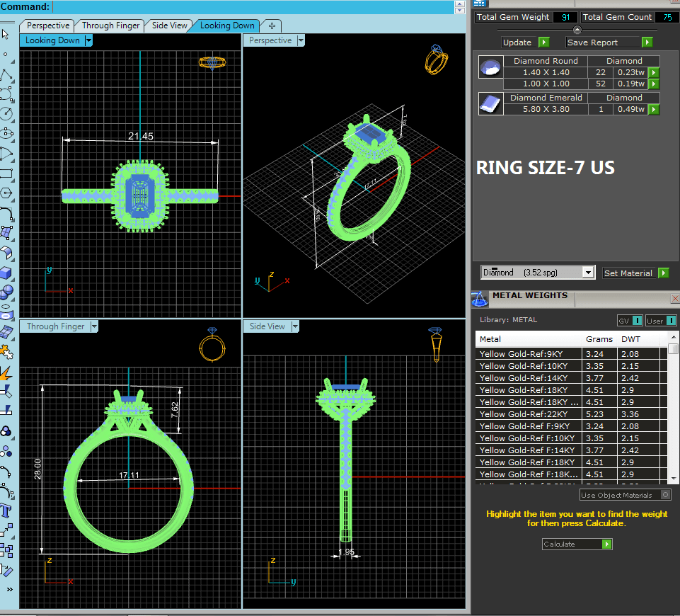Choose the rectangle drawing tool
The width and height of the screenshot is (680, 616).
tap(6, 173)
